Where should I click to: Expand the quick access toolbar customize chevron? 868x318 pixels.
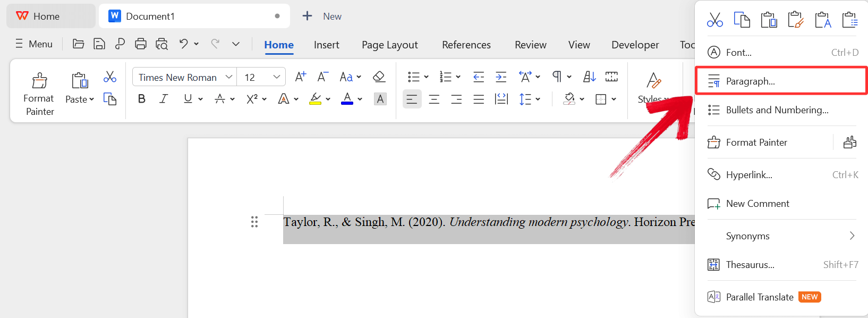pos(236,44)
